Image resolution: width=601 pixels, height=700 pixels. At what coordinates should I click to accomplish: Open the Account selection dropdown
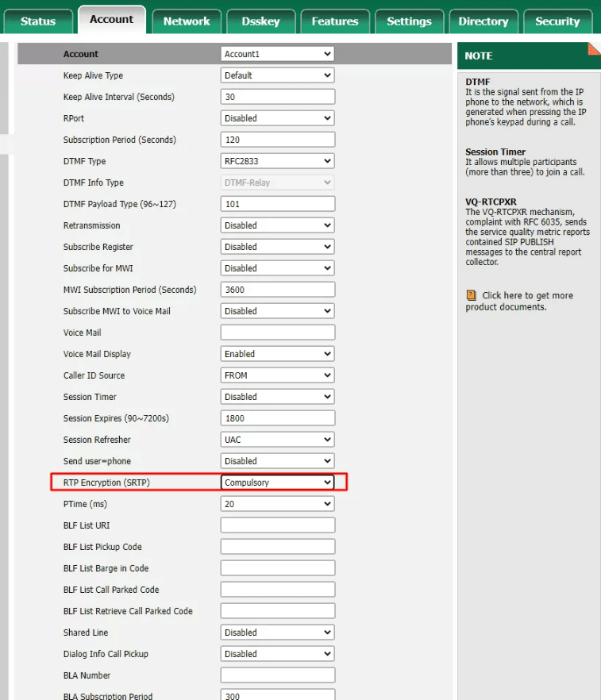click(277, 54)
